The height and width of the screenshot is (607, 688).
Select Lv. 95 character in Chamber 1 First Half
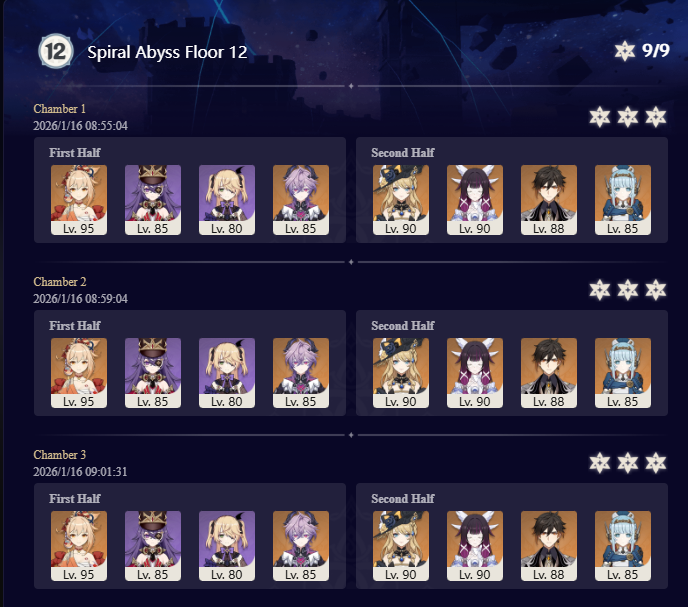click(79, 200)
